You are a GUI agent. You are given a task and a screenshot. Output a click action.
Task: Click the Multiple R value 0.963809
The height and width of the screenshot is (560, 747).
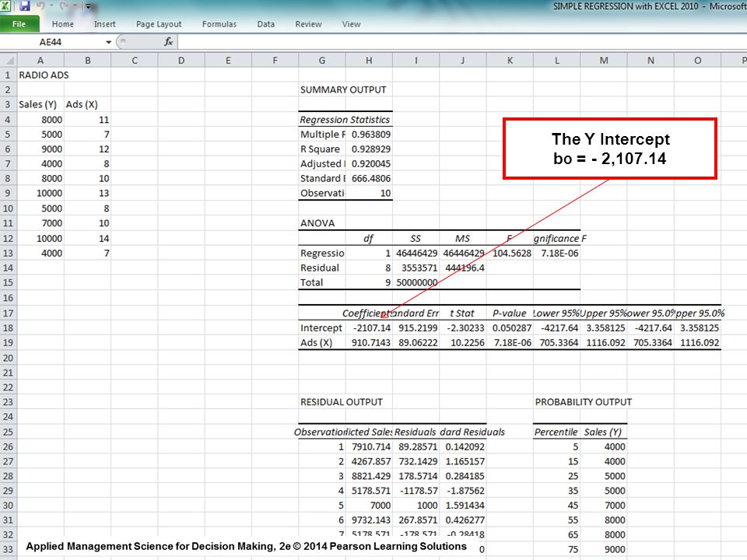tap(369, 135)
